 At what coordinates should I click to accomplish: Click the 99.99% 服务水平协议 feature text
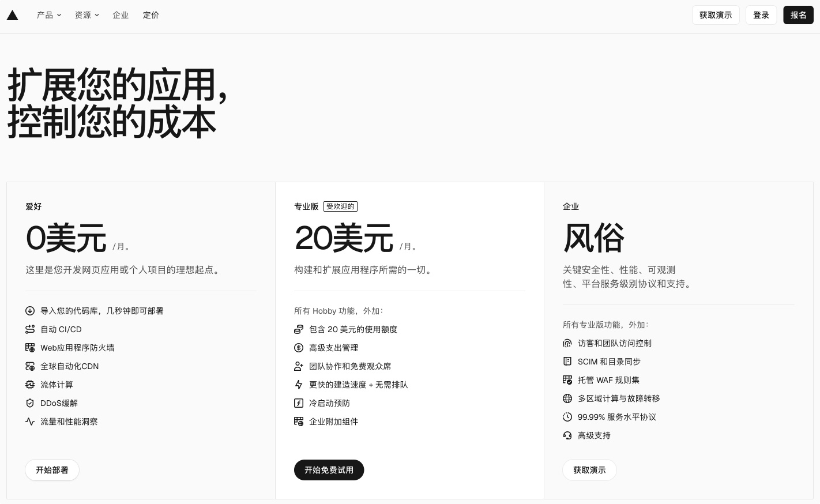[617, 417]
